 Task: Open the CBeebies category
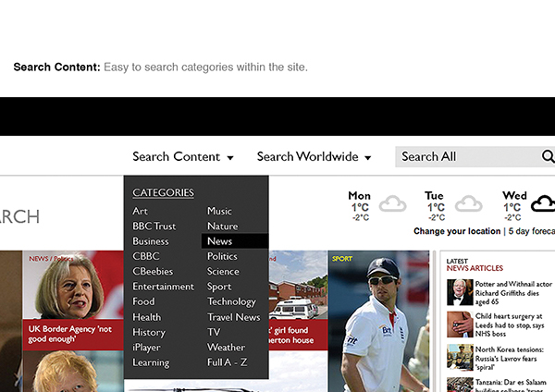153,272
